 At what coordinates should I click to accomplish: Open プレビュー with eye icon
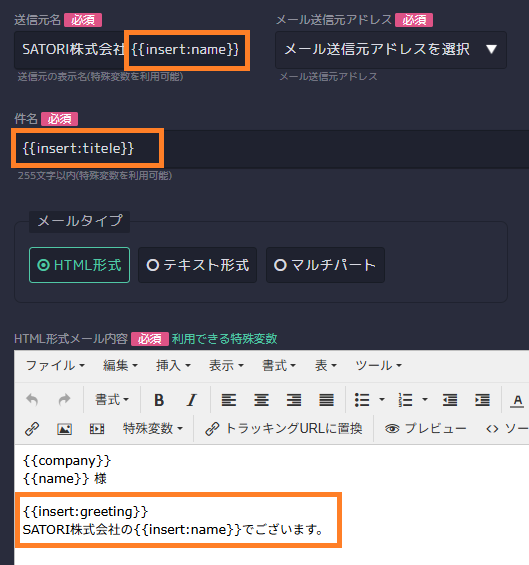pyautogui.click(x=425, y=428)
